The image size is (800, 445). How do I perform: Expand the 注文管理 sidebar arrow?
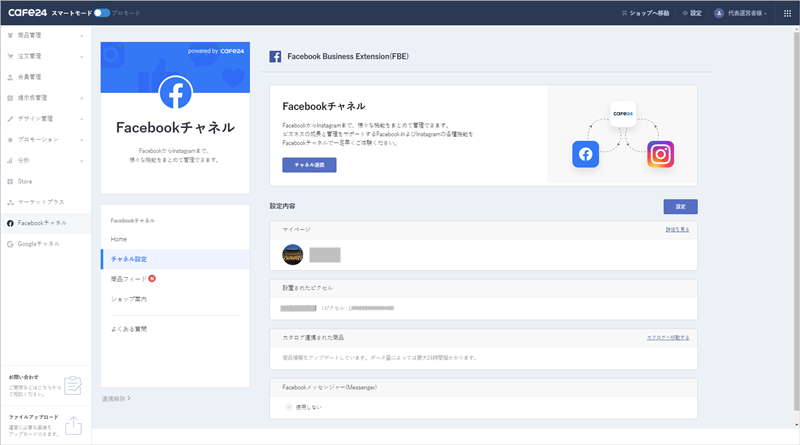point(82,57)
